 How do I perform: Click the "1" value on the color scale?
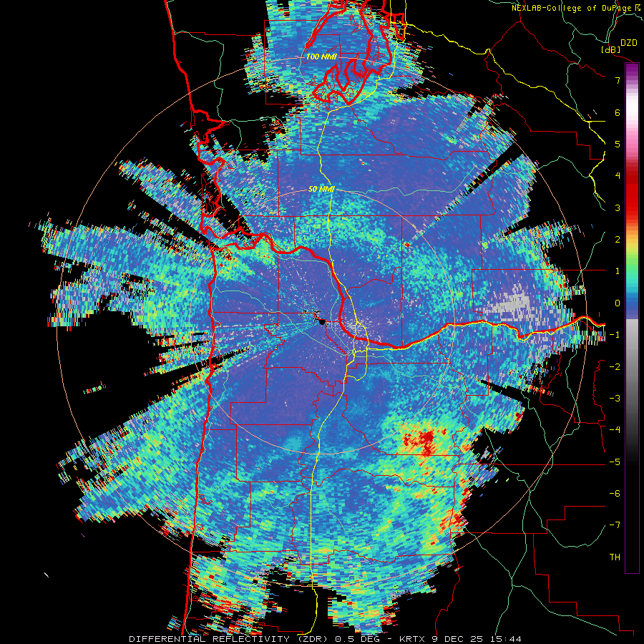pos(618,271)
